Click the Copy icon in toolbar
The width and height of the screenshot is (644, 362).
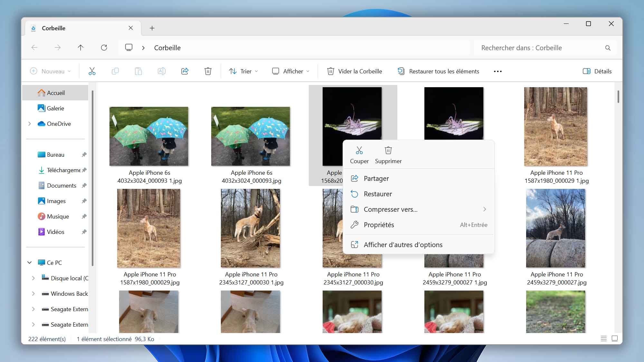(115, 71)
